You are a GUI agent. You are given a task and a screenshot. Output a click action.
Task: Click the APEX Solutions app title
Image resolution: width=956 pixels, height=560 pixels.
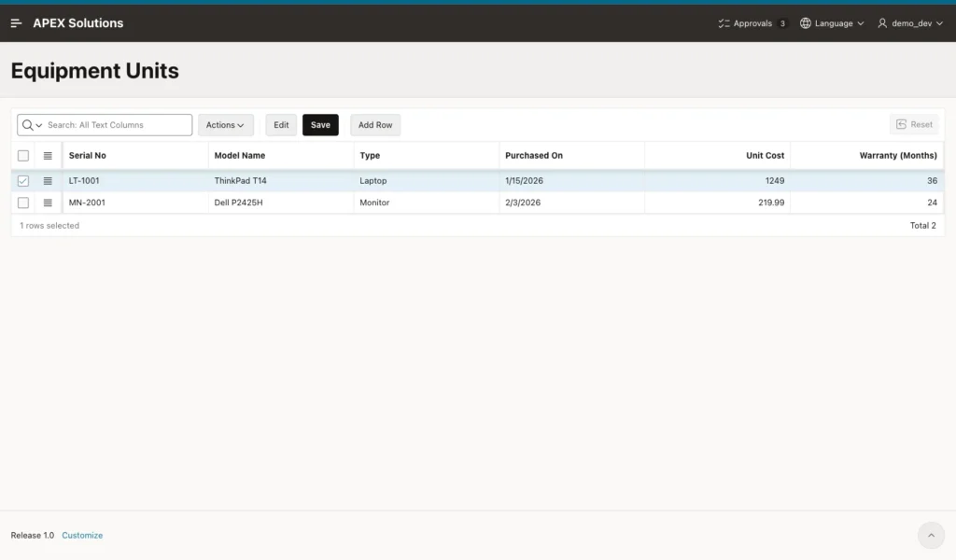78,23
